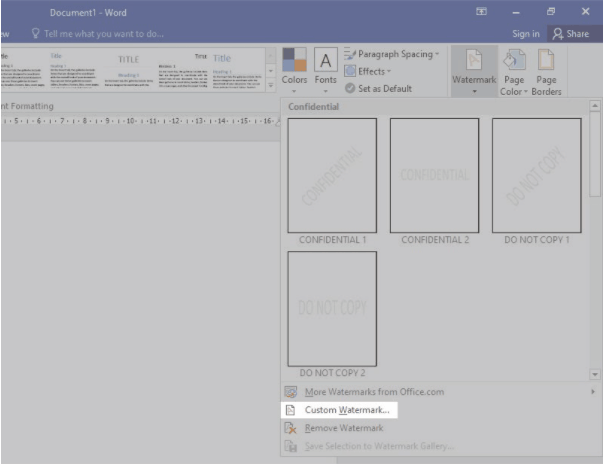The image size is (604, 464).
Task: Select the CONFIDENTIAL 2 watermark preview
Action: click(x=434, y=176)
